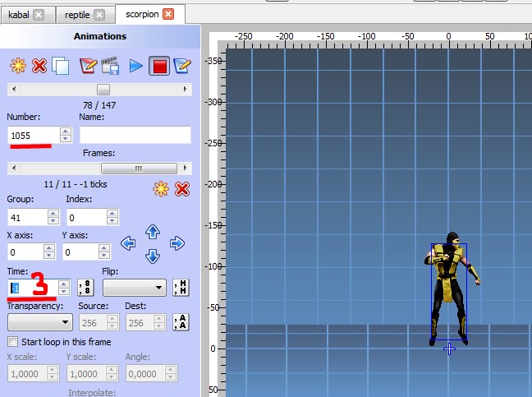Stop animation playback with red square
The width and height of the screenshot is (532, 397).
pyautogui.click(x=159, y=66)
